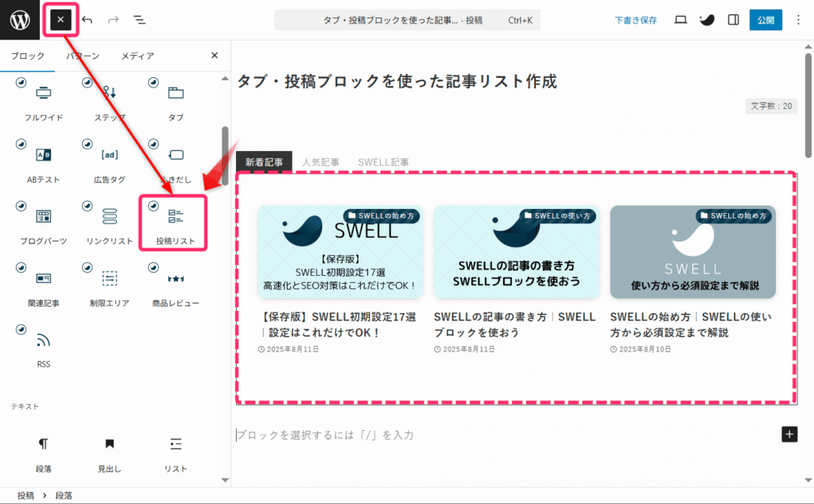814x504 pixels.
Task: Insert the リンクリスト block
Action: 110,224
